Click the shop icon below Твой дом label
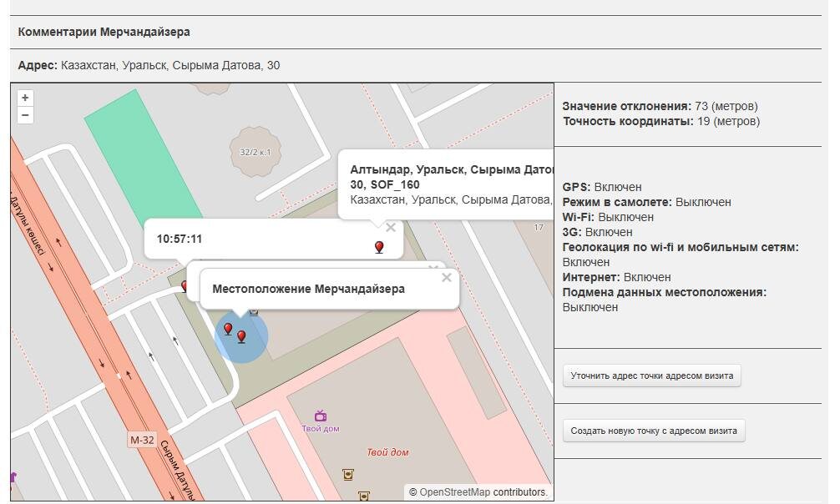This screenshot has height=504, width=840. pyautogui.click(x=348, y=474)
